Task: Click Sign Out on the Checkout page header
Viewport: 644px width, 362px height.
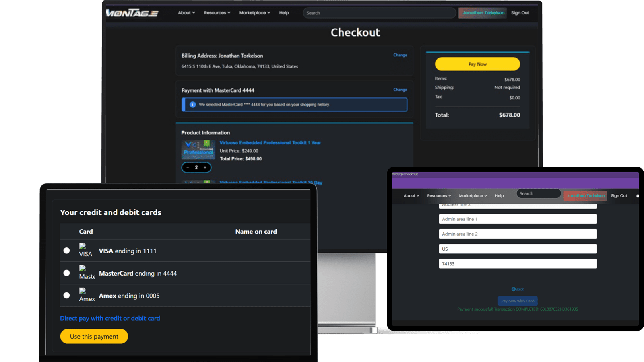Action: (x=520, y=13)
